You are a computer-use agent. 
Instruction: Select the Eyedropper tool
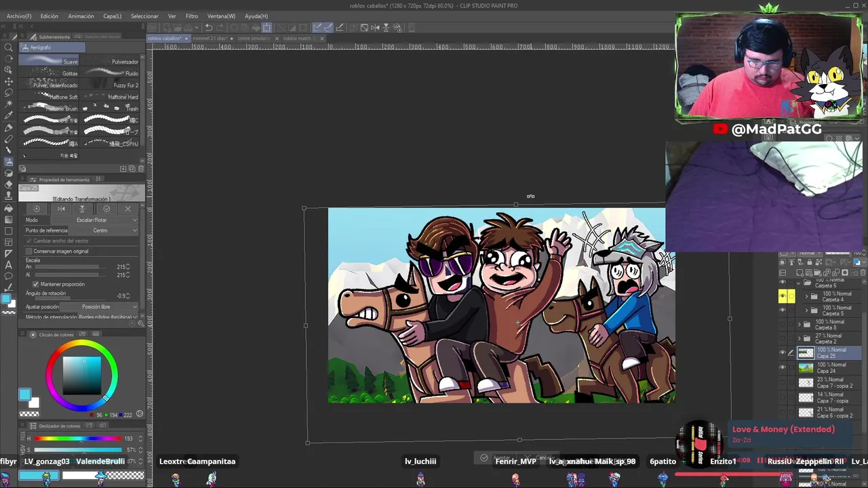tap(9, 116)
